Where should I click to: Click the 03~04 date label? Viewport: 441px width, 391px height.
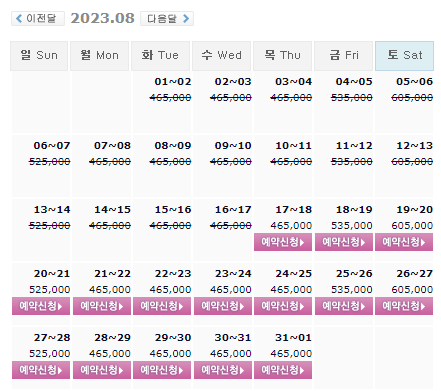294,82
